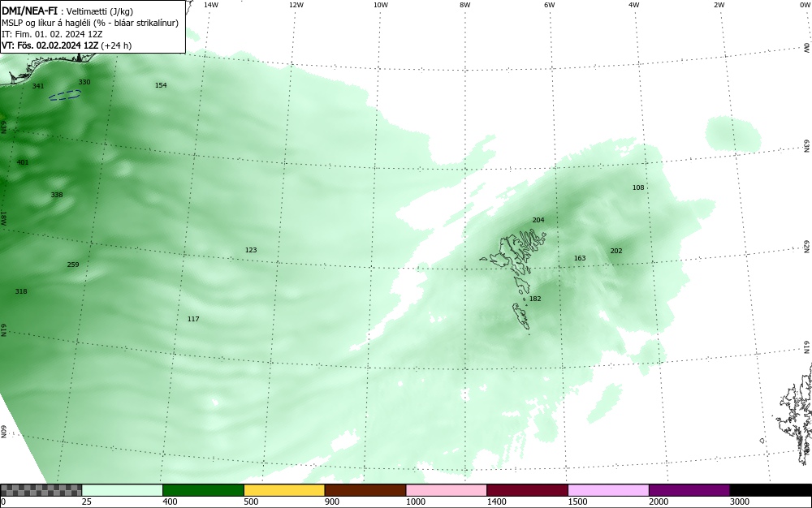
Task: Click the CAPE value 338 label
Action: click(57, 195)
